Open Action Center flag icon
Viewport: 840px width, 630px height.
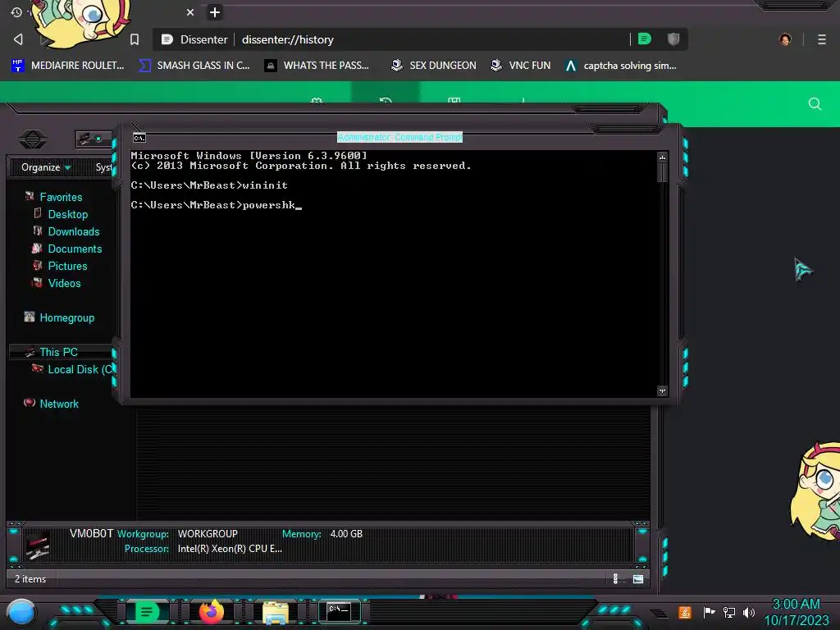[709, 612]
